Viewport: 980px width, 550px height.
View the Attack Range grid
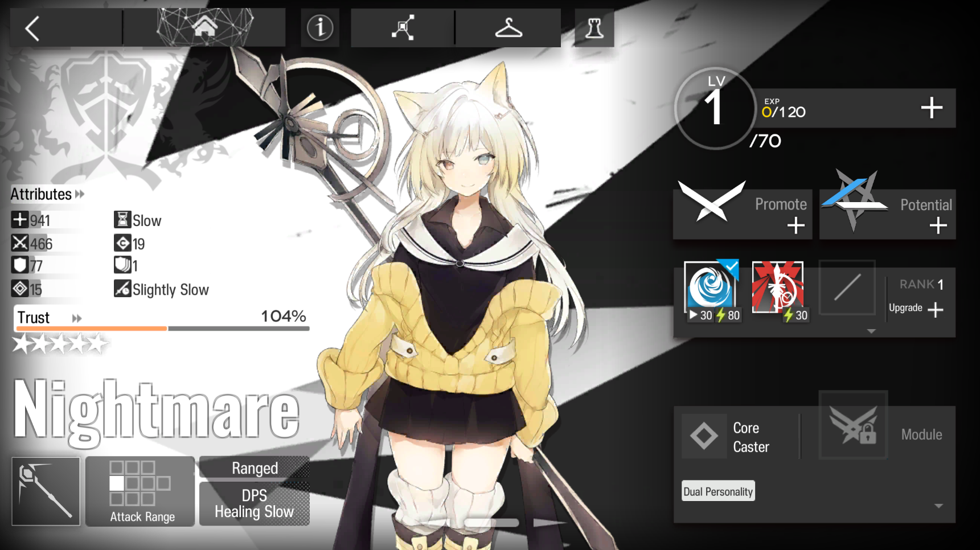coord(140,491)
